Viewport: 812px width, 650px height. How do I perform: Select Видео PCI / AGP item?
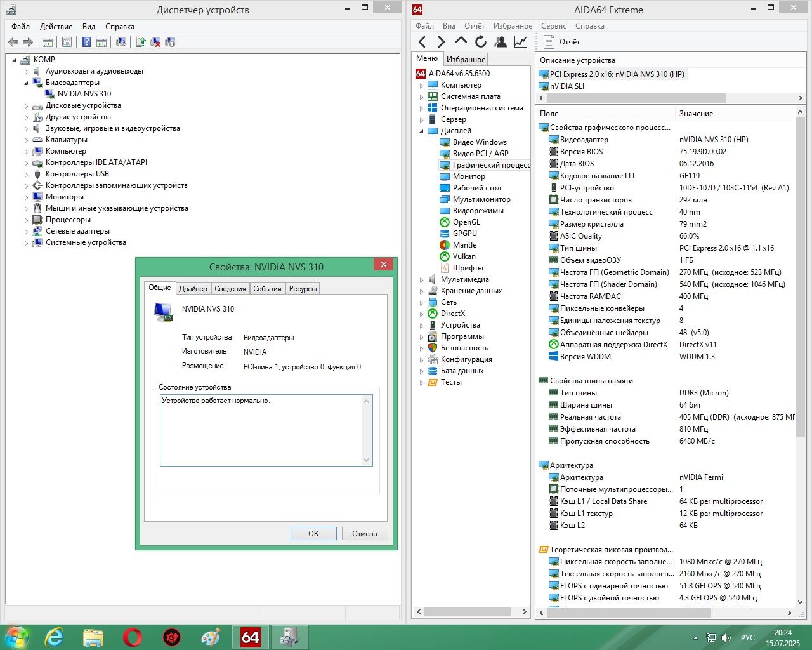[x=481, y=154]
